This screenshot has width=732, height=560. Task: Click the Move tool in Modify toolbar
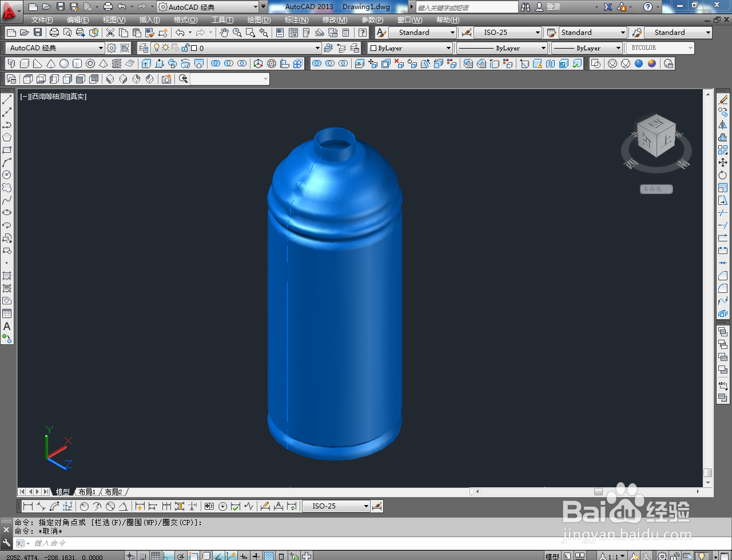click(x=723, y=162)
